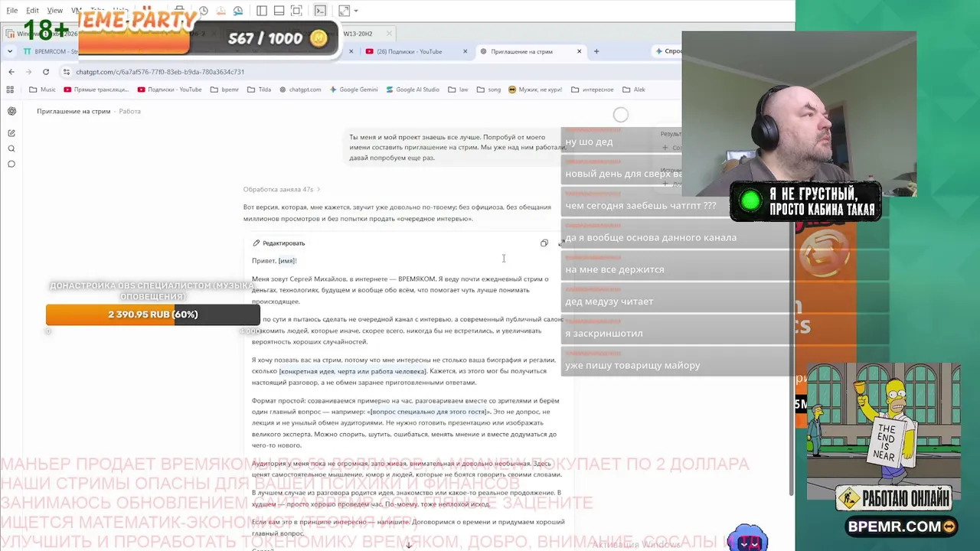This screenshot has height=551, width=980.
Task: Open Подписки - YouTube bookmark
Action: tap(169, 90)
